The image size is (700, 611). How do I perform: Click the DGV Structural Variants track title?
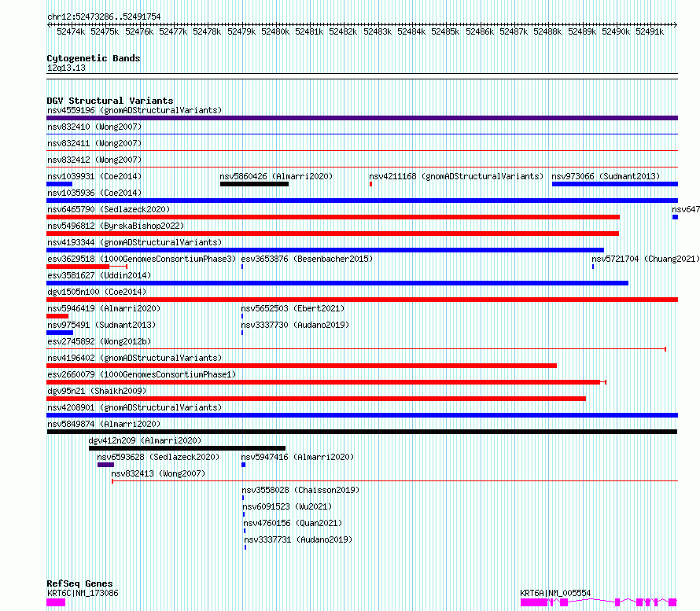pyautogui.click(x=110, y=101)
